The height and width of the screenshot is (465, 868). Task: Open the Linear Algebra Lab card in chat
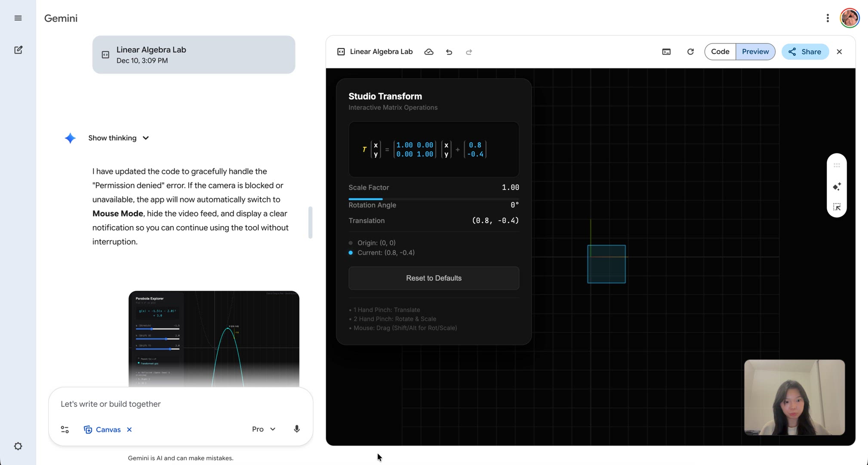[x=194, y=55]
